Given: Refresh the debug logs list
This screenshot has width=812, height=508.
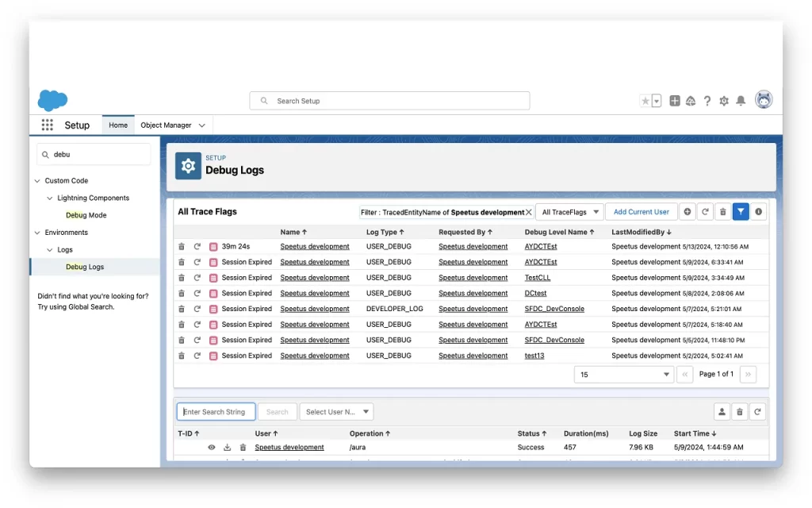Looking at the screenshot, I should [x=757, y=412].
